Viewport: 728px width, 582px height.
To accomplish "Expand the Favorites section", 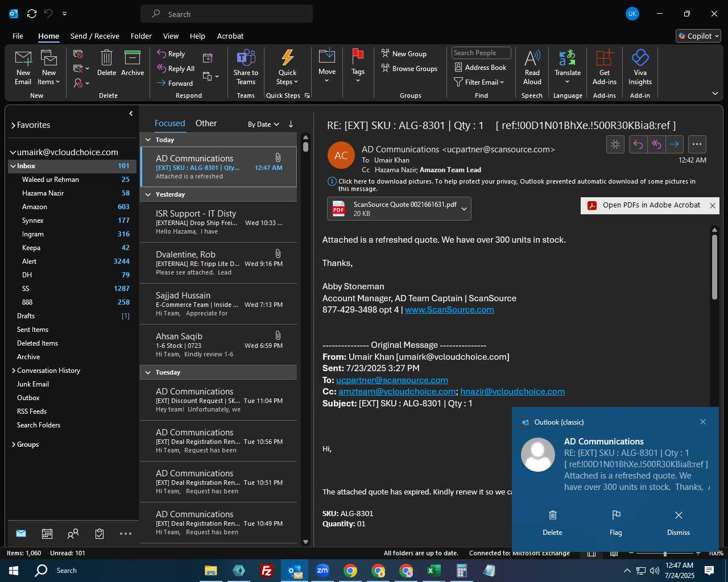I will (x=13, y=125).
